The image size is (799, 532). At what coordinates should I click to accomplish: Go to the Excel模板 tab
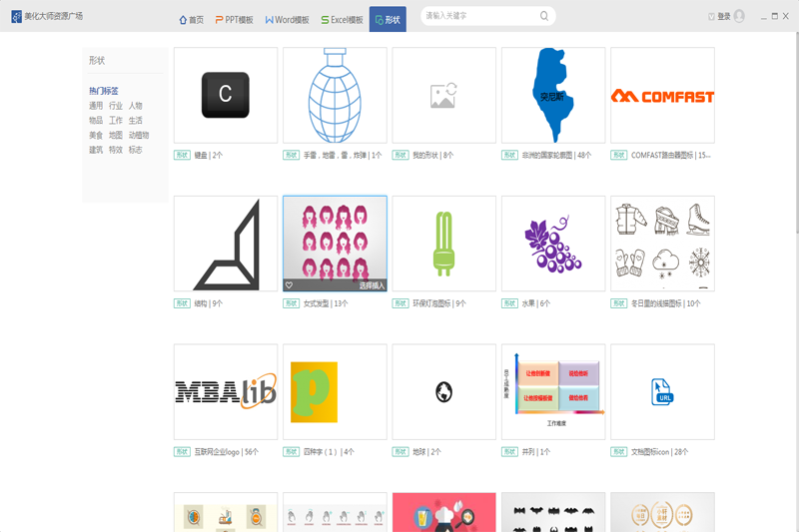342,20
